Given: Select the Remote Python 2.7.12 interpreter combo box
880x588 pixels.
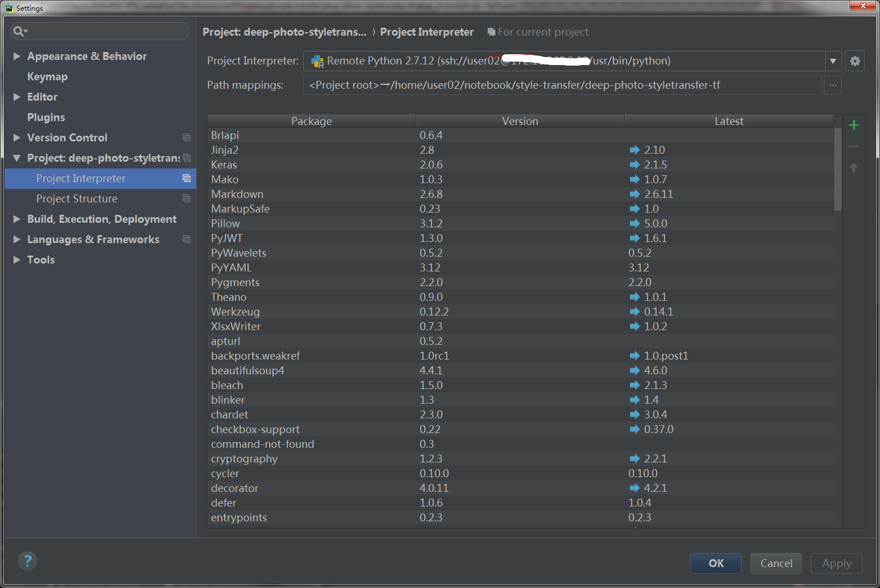Looking at the screenshot, I should point(572,61).
